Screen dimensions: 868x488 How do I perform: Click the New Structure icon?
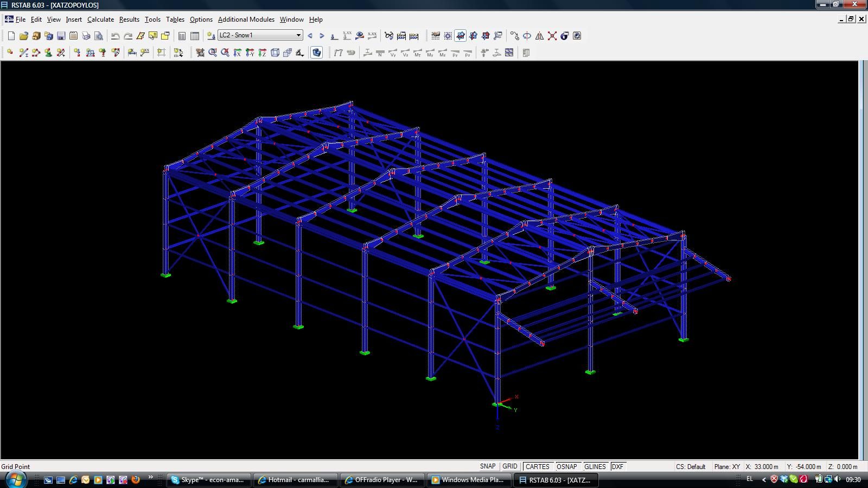coord(11,36)
